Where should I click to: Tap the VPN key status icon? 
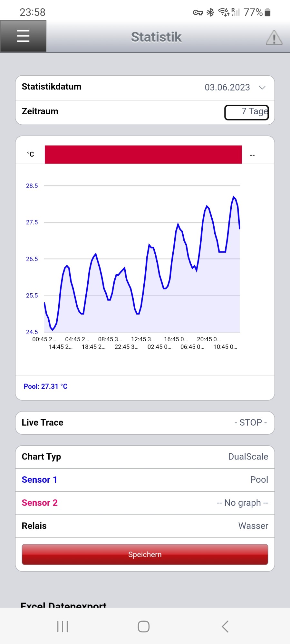[198, 13]
